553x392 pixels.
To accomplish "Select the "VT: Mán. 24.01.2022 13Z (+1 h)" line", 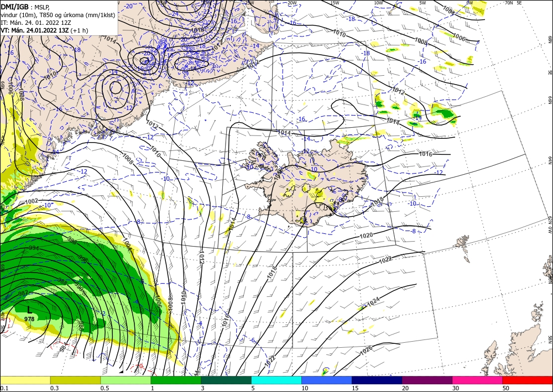I will [44, 30].
